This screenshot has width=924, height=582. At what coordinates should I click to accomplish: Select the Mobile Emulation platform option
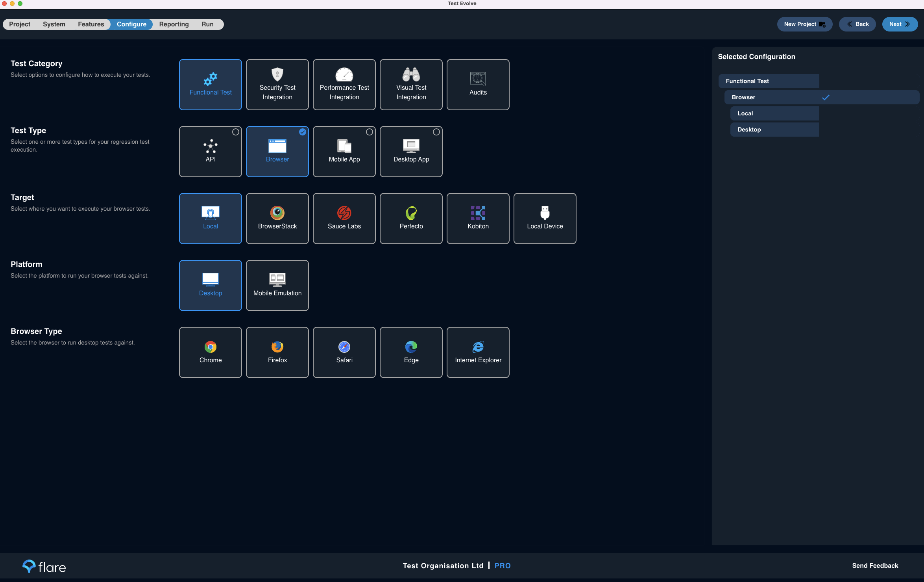(x=277, y=285)
